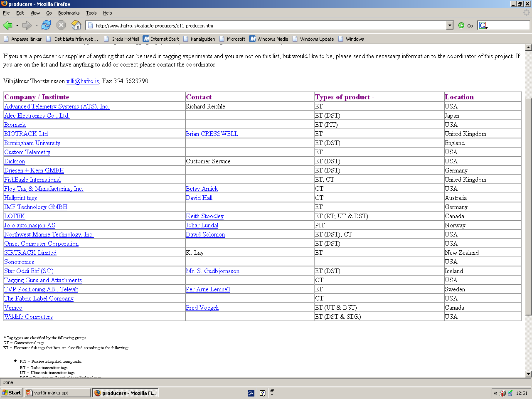Click the Back navigation arrow

click(x=7, y=25)
